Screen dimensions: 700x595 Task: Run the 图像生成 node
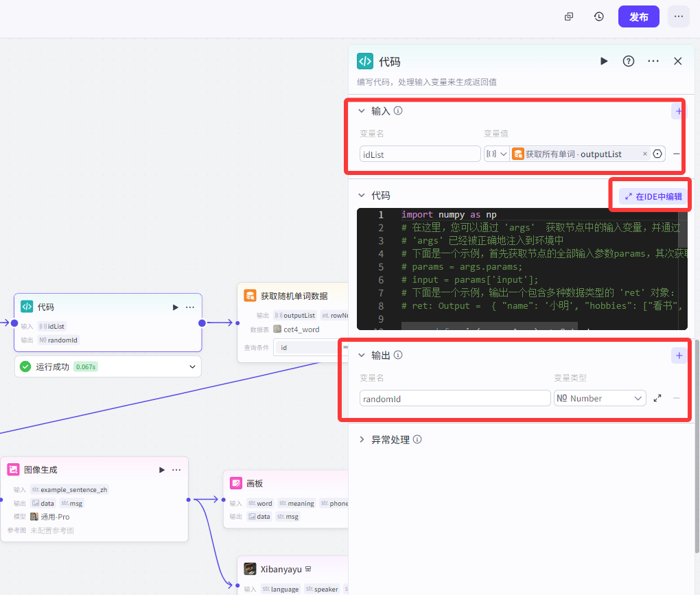162,469
